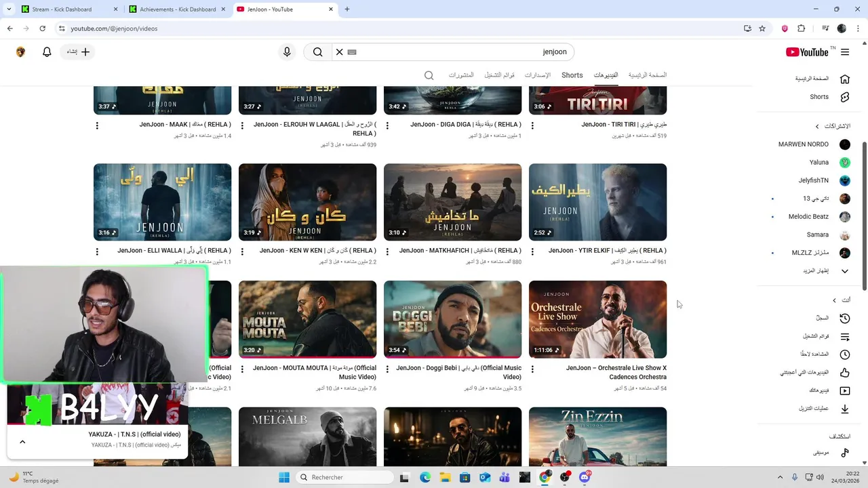
Task: Open the Chrome tab search dropdown
Action: pyautogui.click(x=8, y=9)
